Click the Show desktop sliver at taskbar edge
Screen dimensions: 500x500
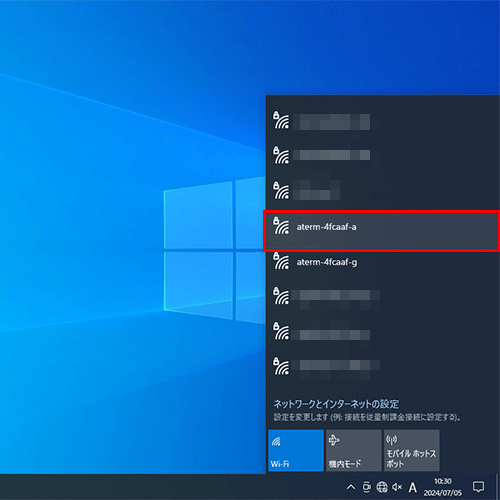[x=498, y=487]
